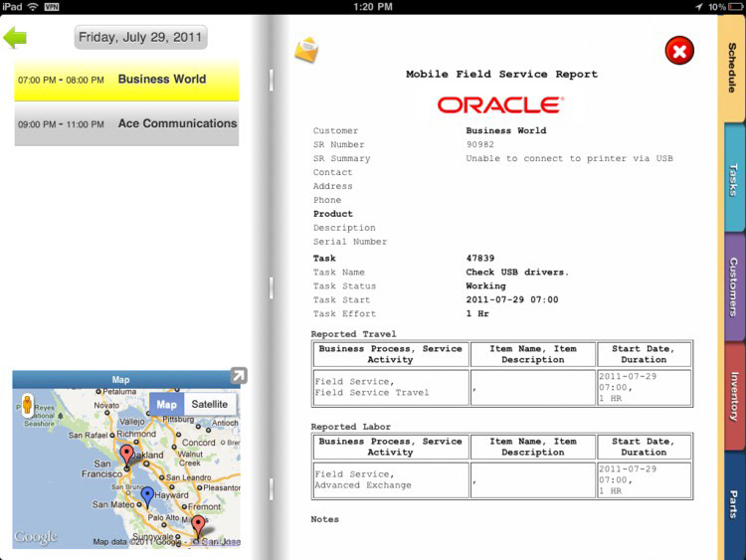The height and width of the screenshot is (560, 746).
Task: Select the Business World appointment
Action: [x=126, y=80]
